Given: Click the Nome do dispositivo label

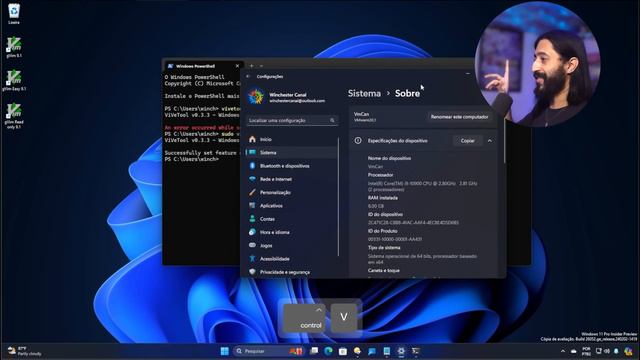Looking at the screenshot, I should click(x=389, y=158).
